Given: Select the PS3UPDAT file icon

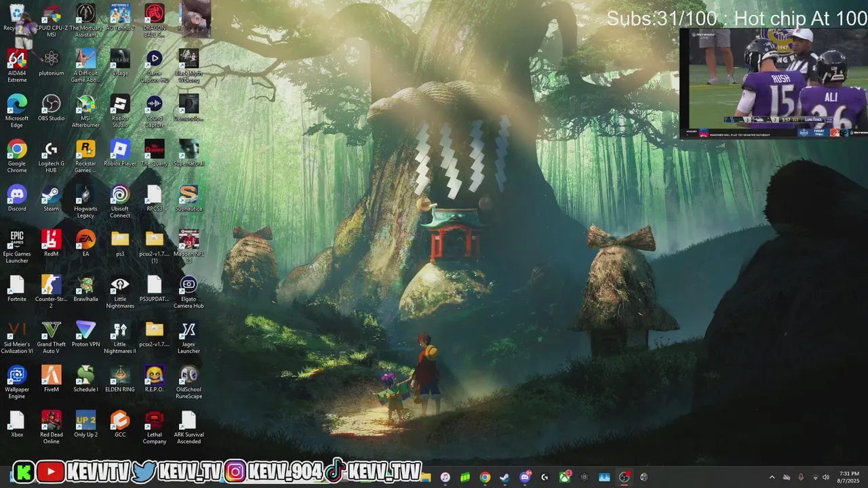Looking at the screenshot, I should tap(154, 289).
